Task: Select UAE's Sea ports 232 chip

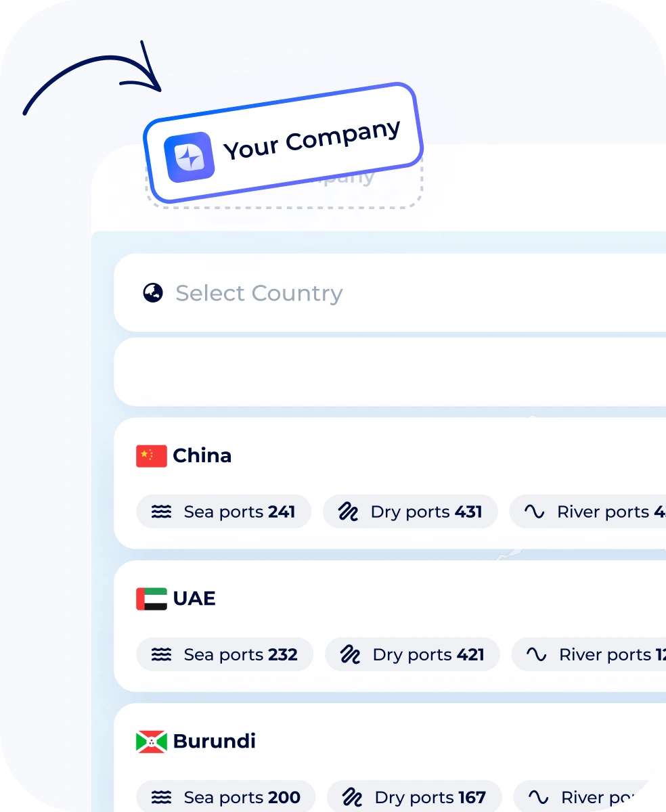Action: coord(225,655)
